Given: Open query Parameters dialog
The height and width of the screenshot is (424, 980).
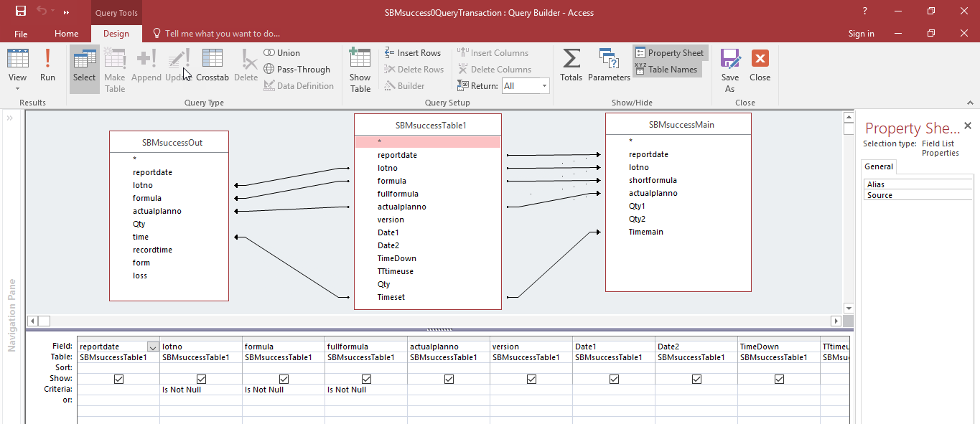Looking at the screenshot, I should pos(609,65).
